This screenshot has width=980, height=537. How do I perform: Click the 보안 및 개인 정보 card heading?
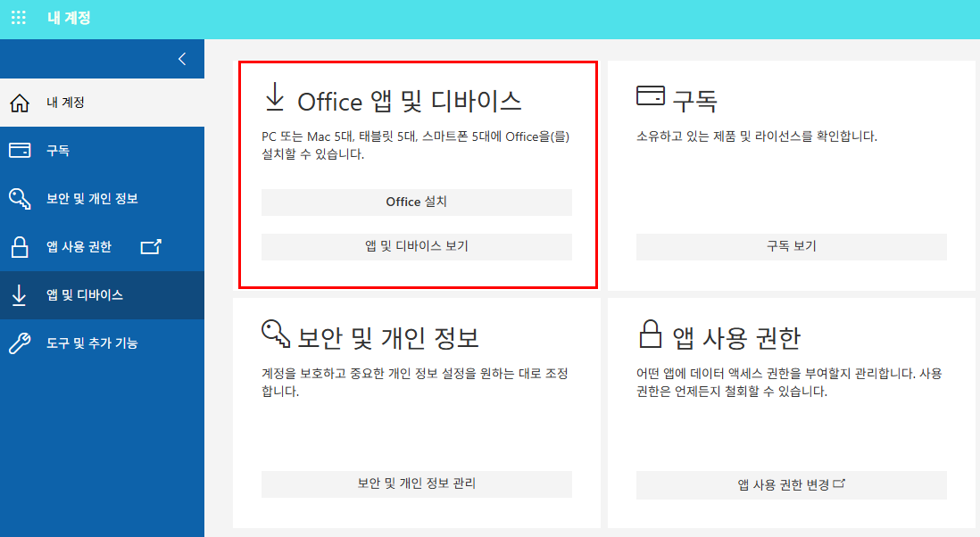387,338
